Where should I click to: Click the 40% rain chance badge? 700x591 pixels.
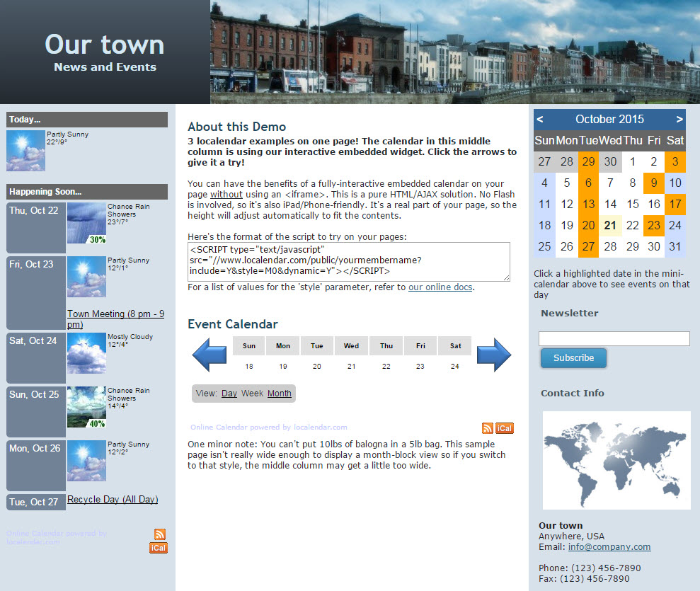pyautogui.click(x=98, y=424)
